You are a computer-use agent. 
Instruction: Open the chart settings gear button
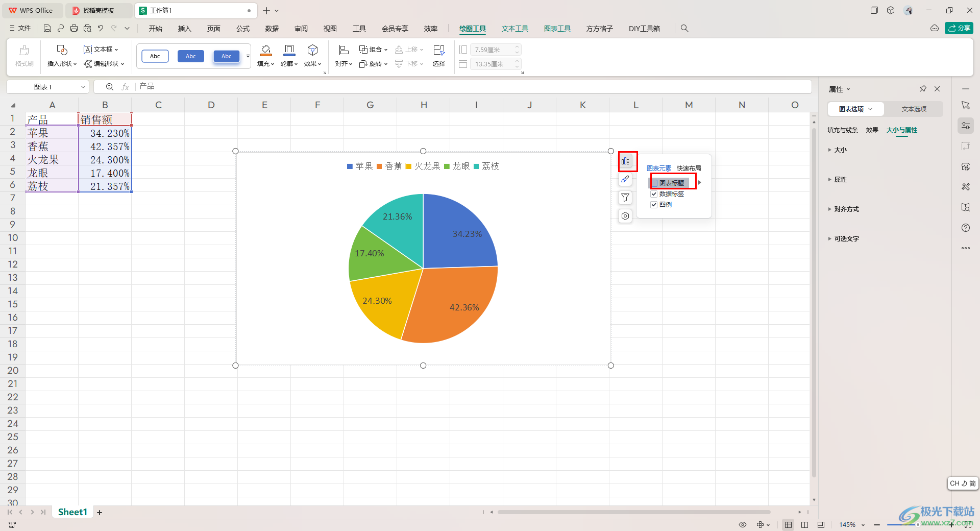click(625, 216)
